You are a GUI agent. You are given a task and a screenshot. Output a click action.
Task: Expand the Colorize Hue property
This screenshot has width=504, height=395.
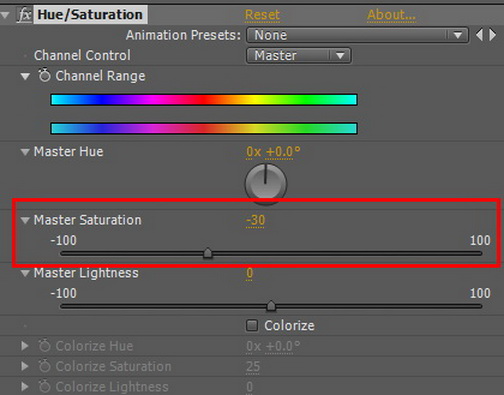tap(24, 346)
